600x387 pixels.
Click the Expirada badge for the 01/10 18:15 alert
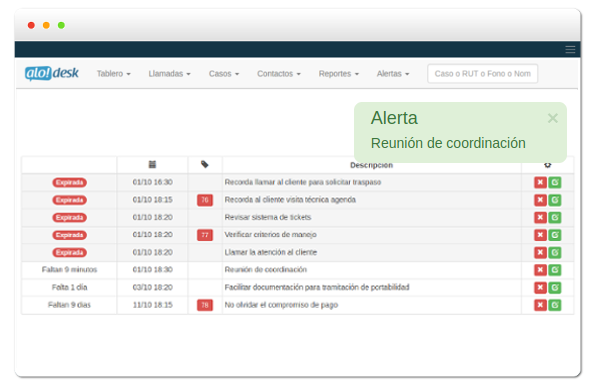[70, 200]
